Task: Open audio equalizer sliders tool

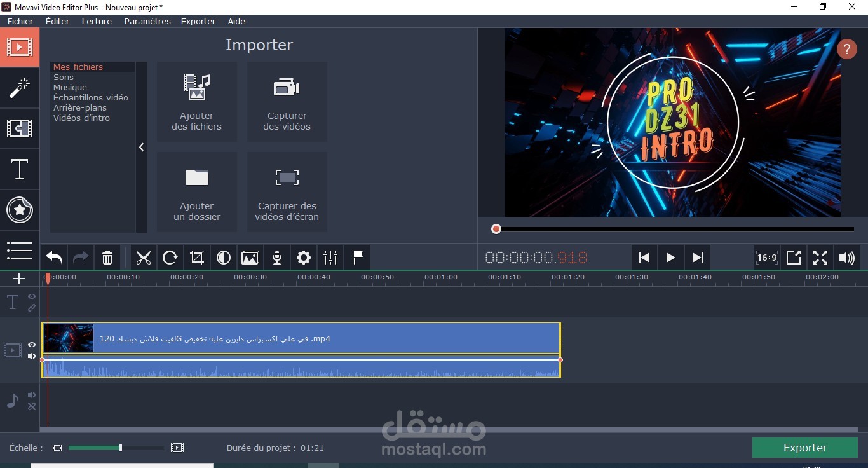Action: tap(330, 258)
